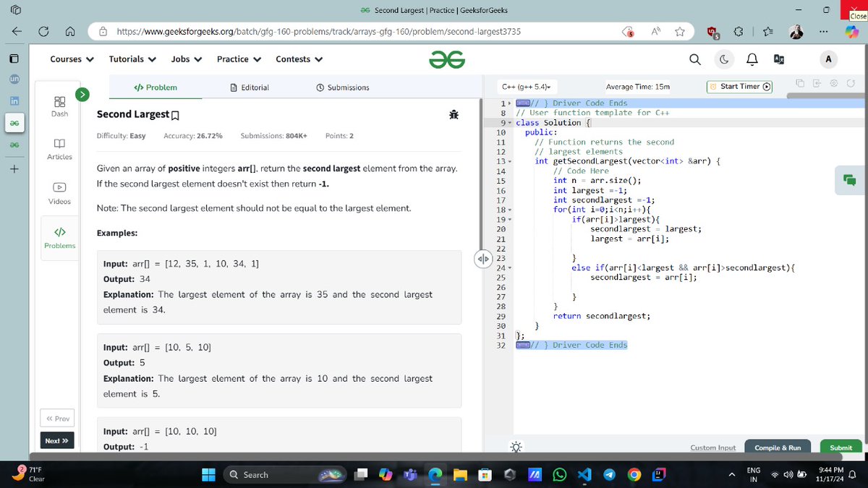Collapse else-if fold at line 24
Viewport: 868px width, 488px height.
(x=511, y=267)
